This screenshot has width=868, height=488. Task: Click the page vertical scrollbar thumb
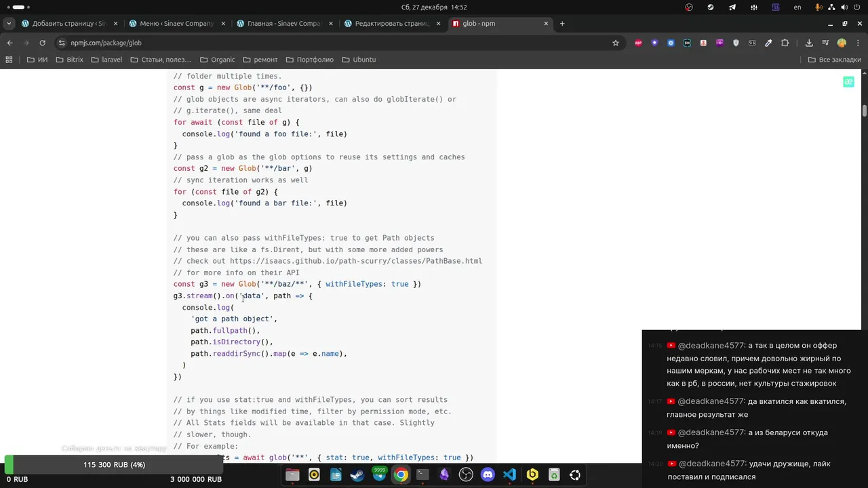[865, 110]
